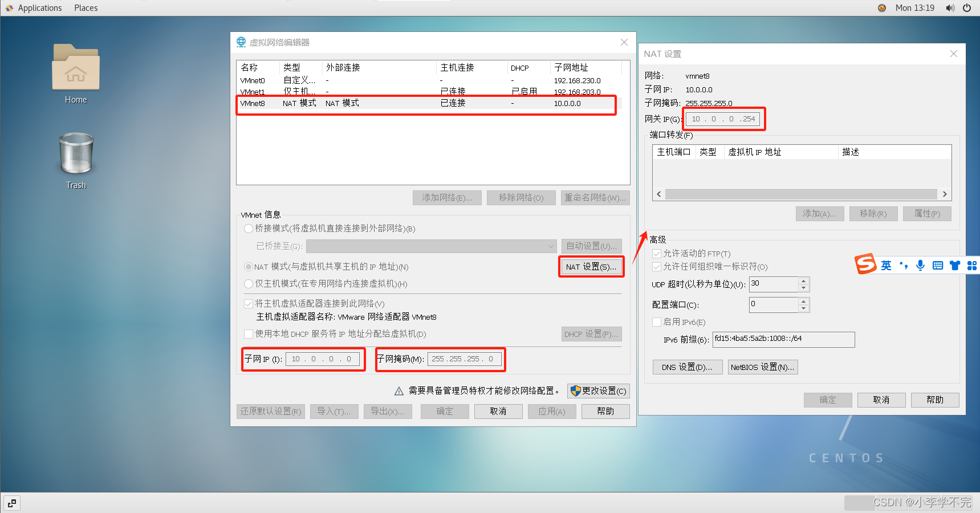The image size is (980, 513).
Task: Increase 配置端口 value with up arrow
Action: pos(803,302)
